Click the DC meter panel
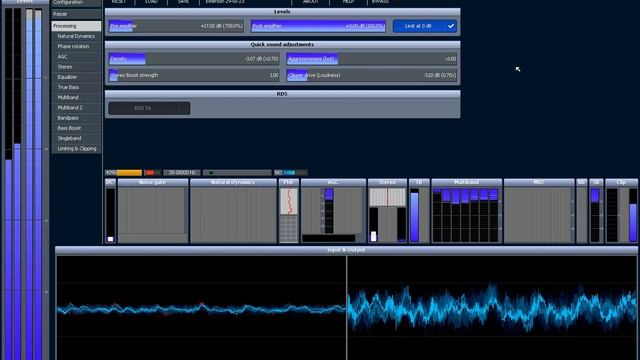 (x=110, y=211)
